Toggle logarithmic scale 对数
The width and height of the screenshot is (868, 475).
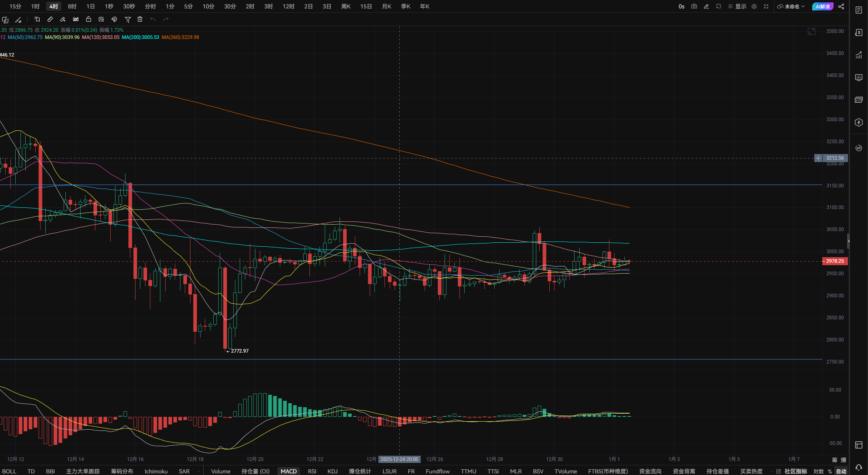tap(818, 471)
